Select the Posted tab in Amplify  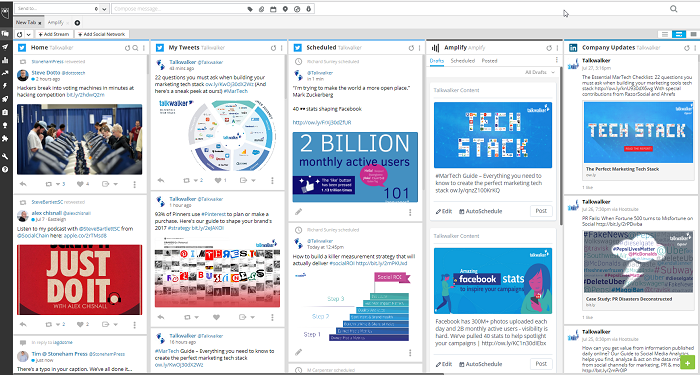click(x=489, y=61)
